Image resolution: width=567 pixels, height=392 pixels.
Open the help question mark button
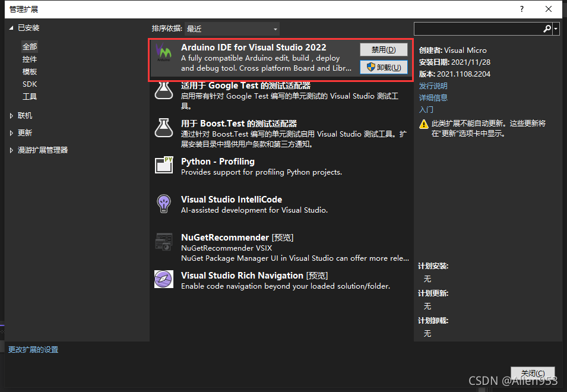pyautogui.click(x=521, y=9)
